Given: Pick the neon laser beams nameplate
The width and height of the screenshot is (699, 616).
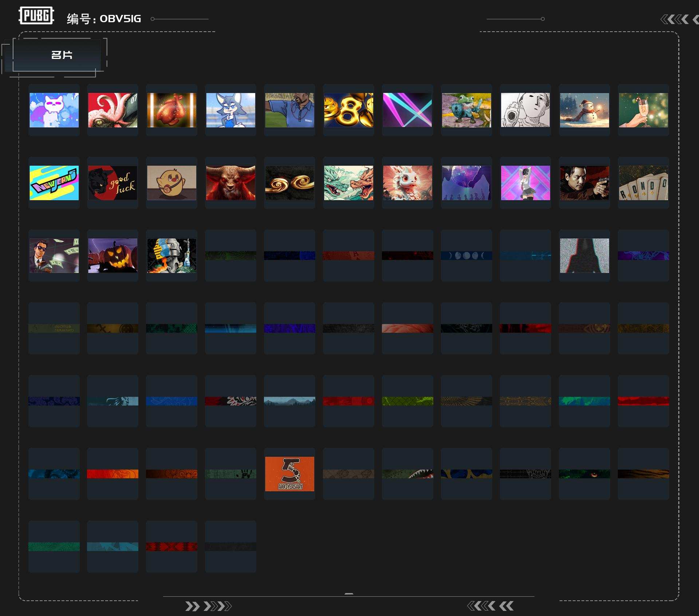Looking at the screenshot, I should (408, 110).
